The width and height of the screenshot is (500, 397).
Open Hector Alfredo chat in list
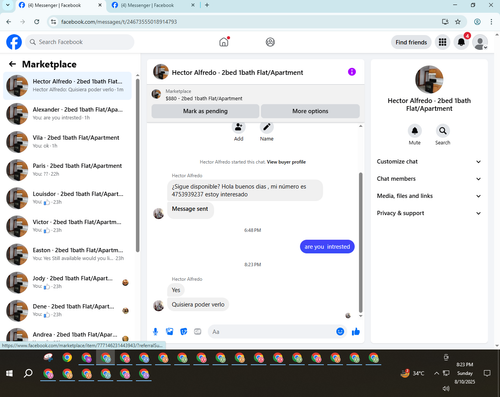pos(67,86)
